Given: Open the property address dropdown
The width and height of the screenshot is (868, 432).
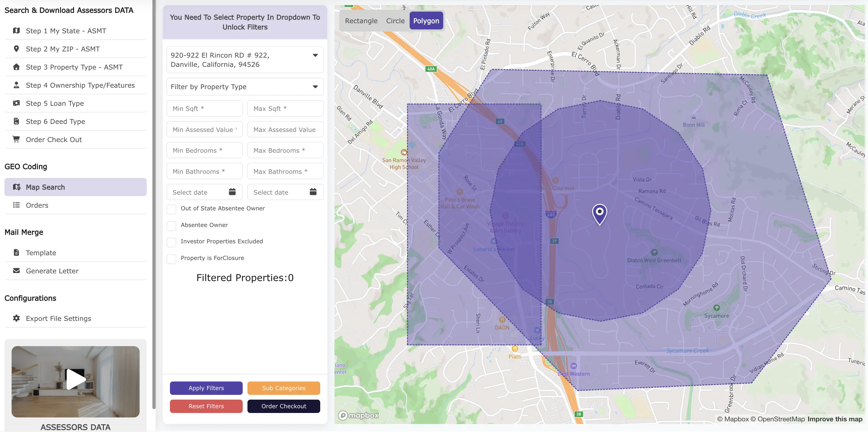Looking at the screenshot, I should point(315,55).
